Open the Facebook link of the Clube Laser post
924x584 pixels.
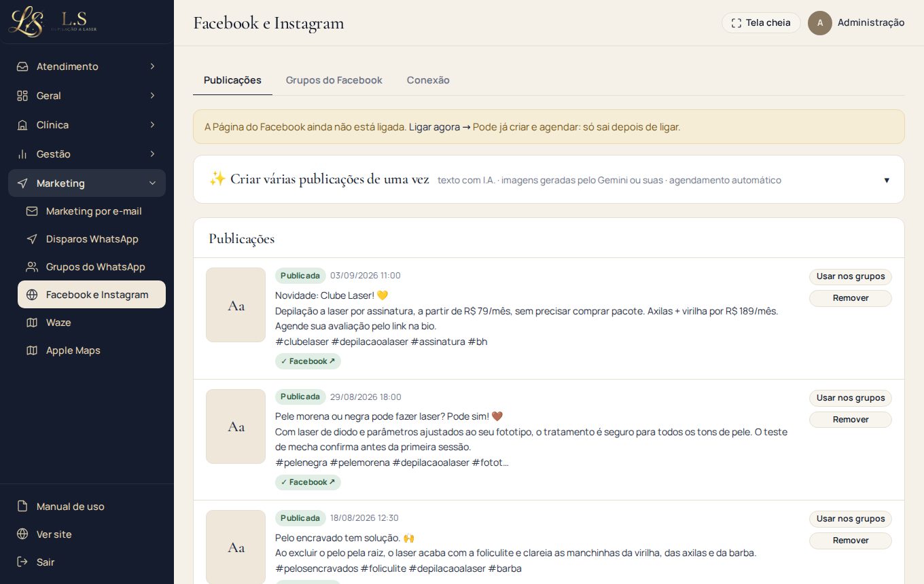click(308, 361)
